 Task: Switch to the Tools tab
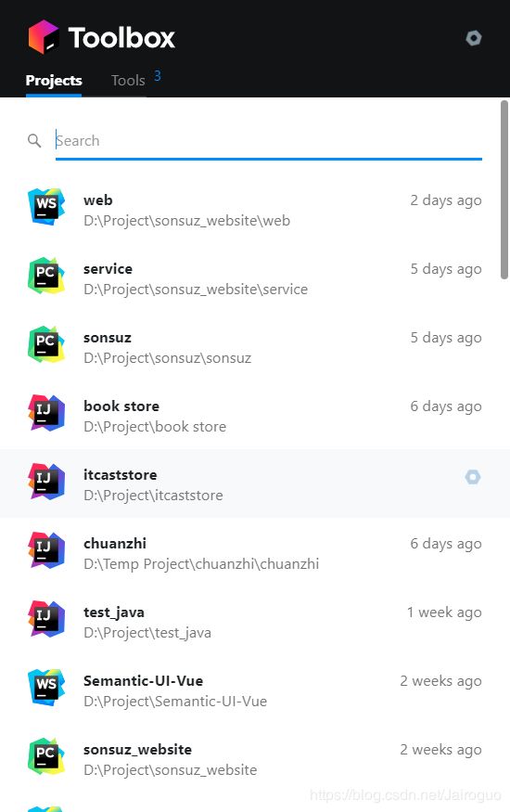(128, 80)
